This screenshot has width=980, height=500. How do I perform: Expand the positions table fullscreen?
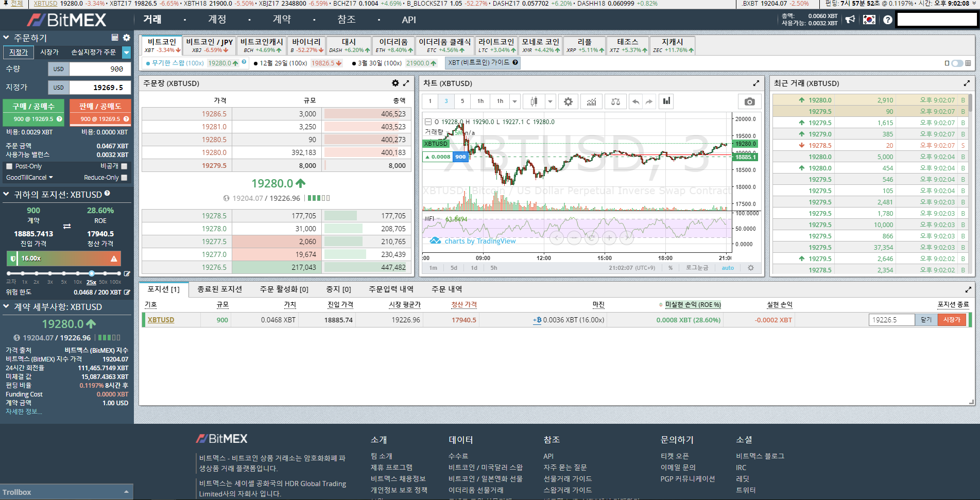pos(968,289)
